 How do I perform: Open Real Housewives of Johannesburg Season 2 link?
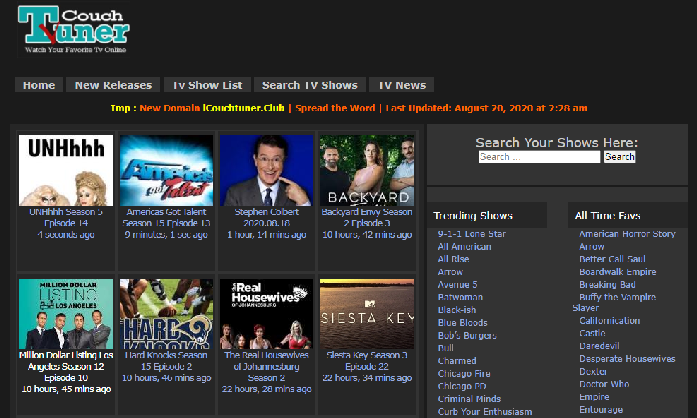click(267, 366)
